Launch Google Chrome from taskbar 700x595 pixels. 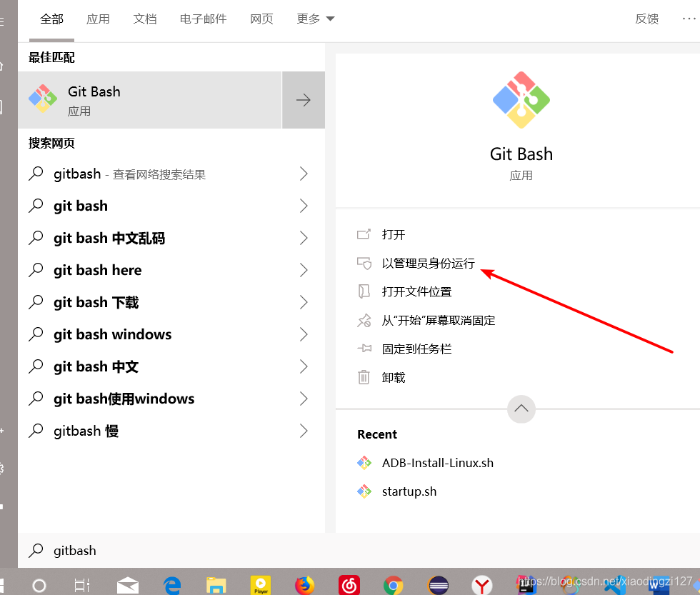[394, 585]
